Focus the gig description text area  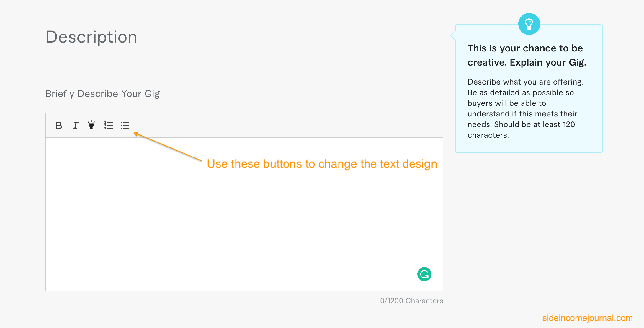(x=244, y=215)
